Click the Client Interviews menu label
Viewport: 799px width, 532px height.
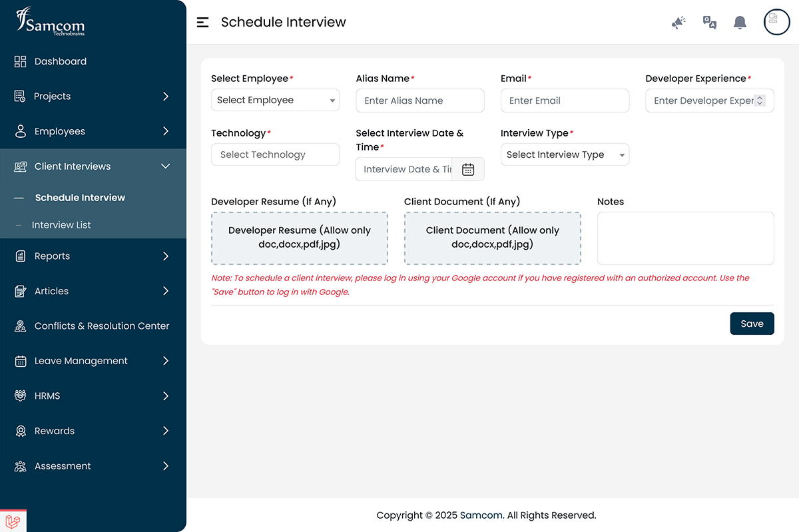point(73,166)
